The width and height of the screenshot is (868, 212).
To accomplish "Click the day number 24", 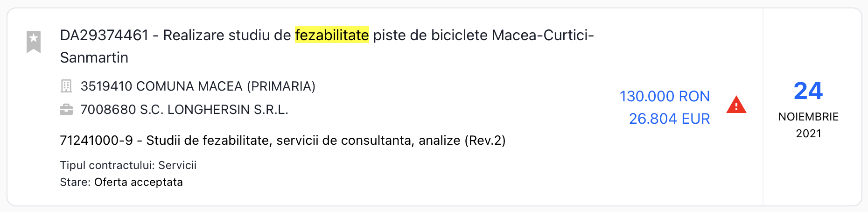I will (808, 91).
